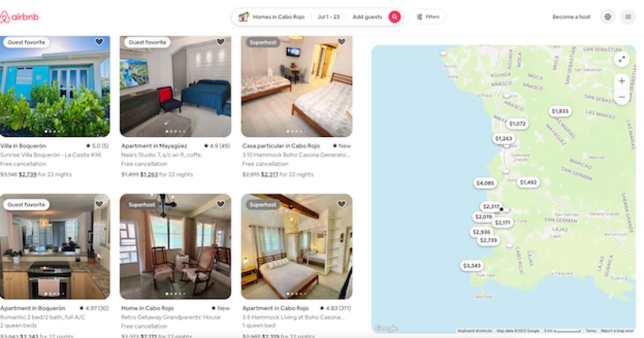Screen dimensions: 644x338
Task: Edit the Jul 1 – 23 dates
Action: (328, 17)
